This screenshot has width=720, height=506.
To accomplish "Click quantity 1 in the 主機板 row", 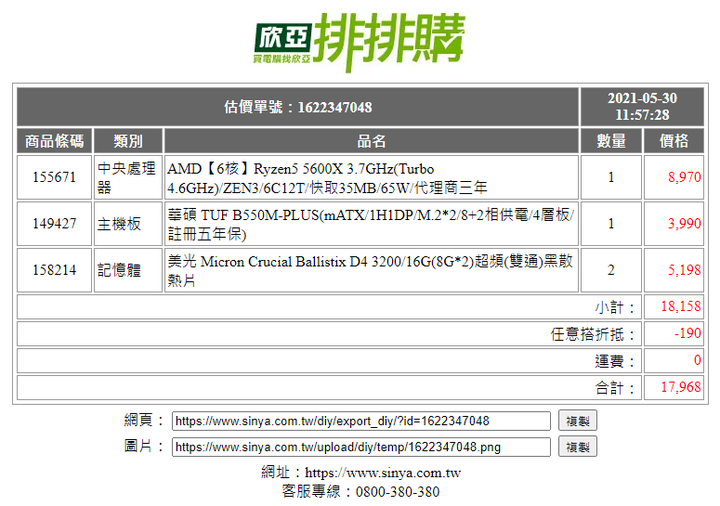I will (611, 224).
